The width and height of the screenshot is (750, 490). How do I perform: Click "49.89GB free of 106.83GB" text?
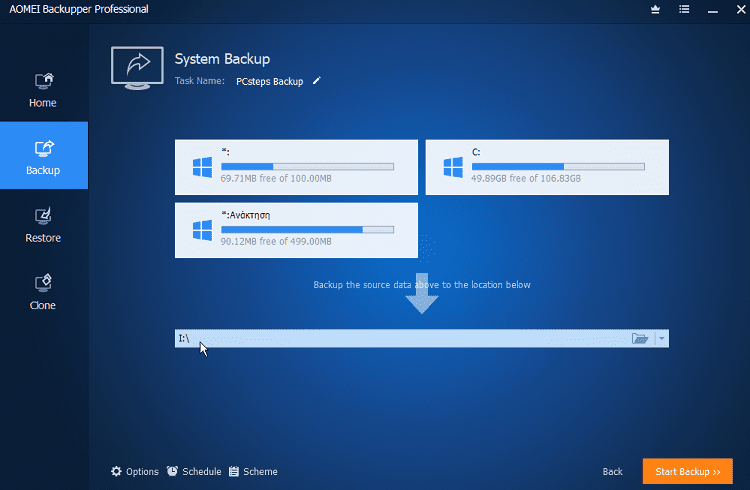tap(526, 178)
